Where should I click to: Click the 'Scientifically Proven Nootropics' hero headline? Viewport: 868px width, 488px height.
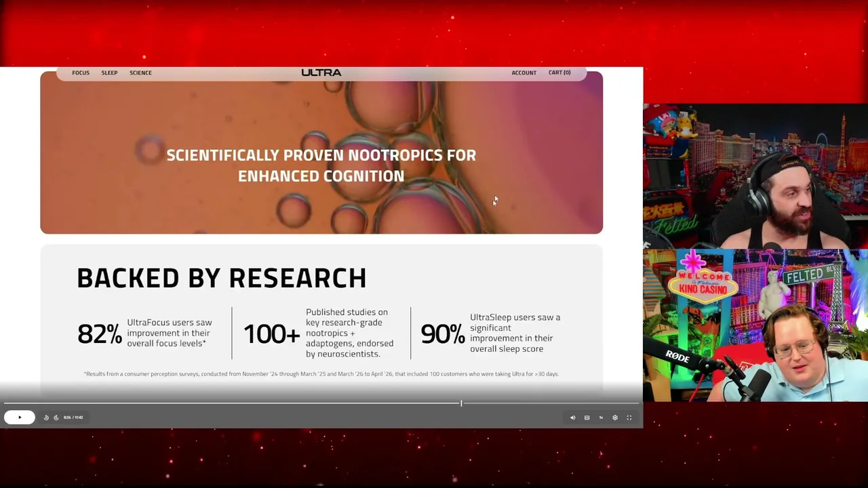(x=321, y=165)
